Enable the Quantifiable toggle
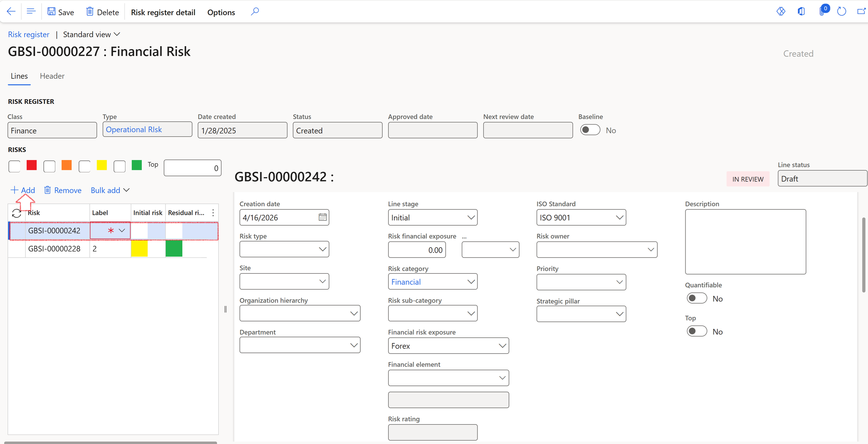Image resolution: width=868 pixels, height=444 pixels. tap(697, 298)
